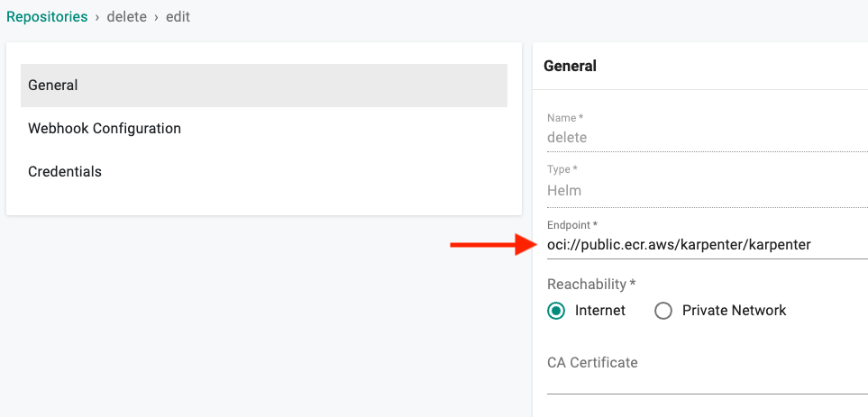Open the Credentials section
The width and height of the screenshot is (868, 417).
click(x=264, y=171)
